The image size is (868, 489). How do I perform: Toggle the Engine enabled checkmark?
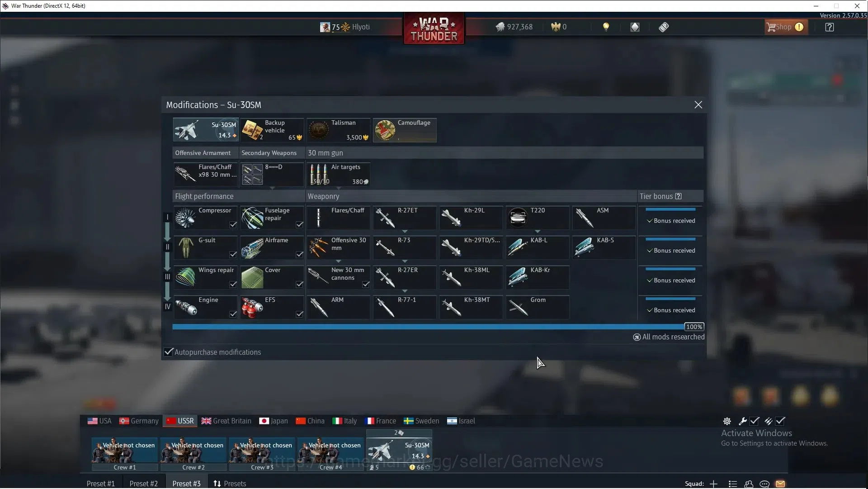(233, 314)
